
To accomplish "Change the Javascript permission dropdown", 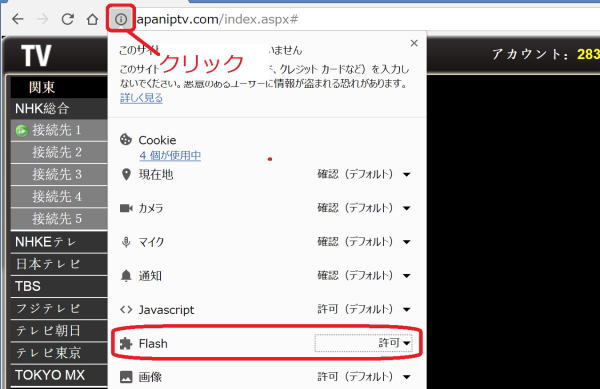I will 364,309.
